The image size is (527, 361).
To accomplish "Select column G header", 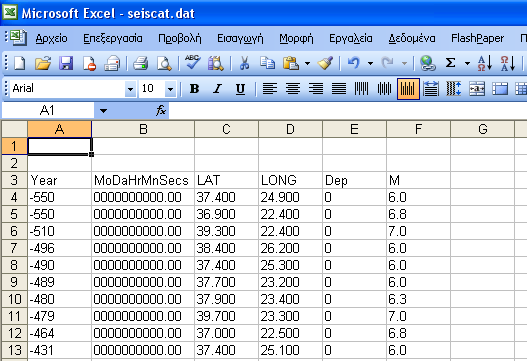I will 482,129.
